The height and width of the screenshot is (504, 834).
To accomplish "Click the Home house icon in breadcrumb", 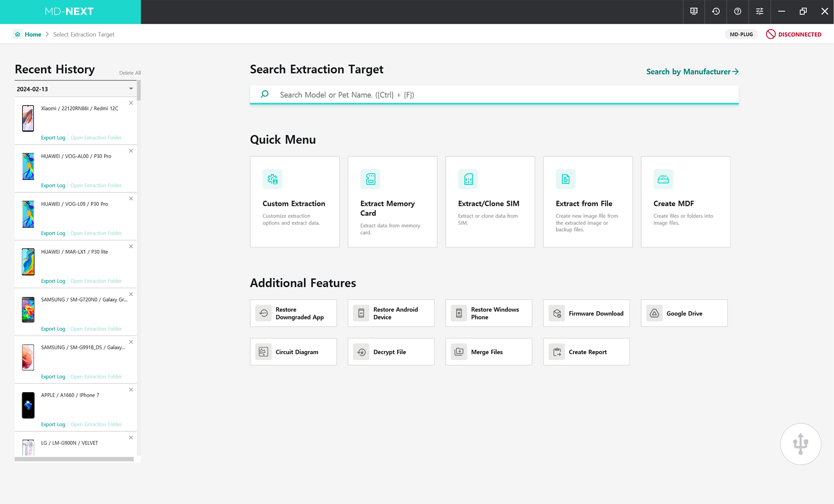I will [17, 34].
